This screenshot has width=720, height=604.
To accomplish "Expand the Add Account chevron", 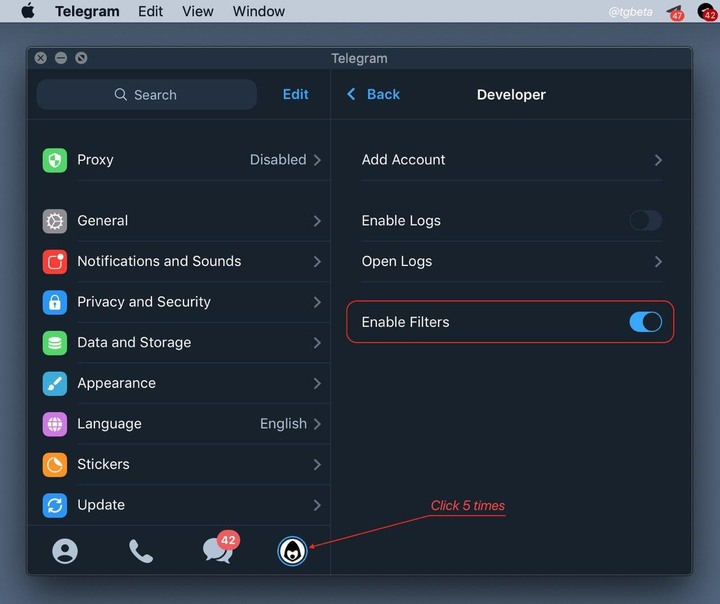I will 658,160.
